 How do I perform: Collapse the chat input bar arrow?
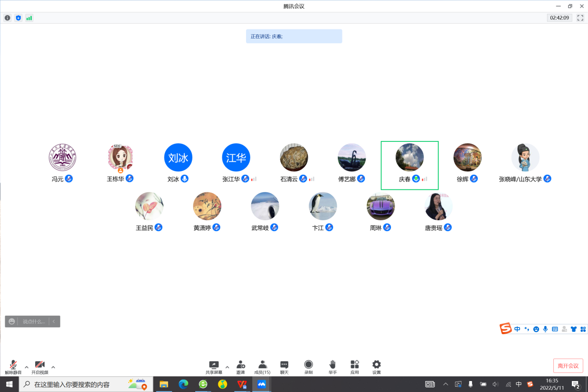(54, 321)
